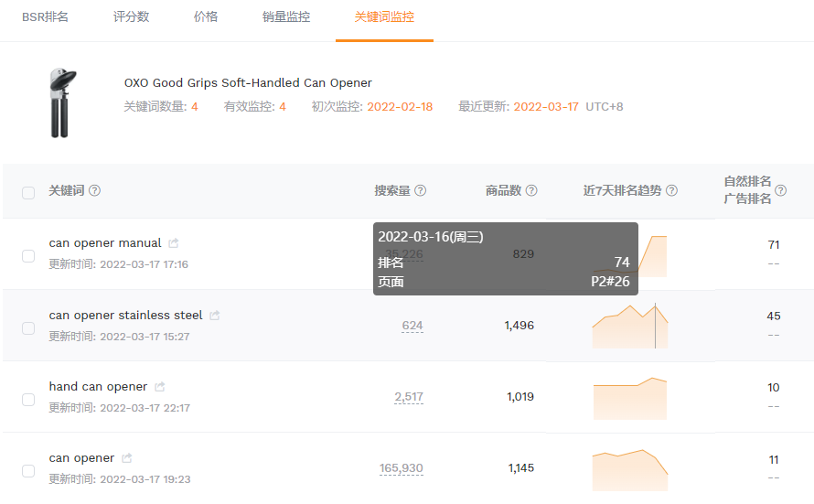Screen dimensions: 814x504
Task: Click help icon next to 商品数 header
Action: pos(531,191)
